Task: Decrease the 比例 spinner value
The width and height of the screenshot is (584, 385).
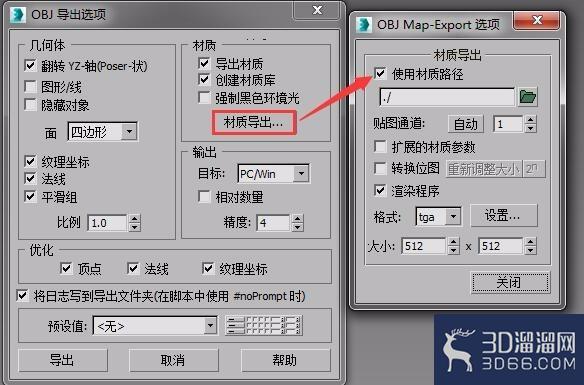Action: click(134, 227)
